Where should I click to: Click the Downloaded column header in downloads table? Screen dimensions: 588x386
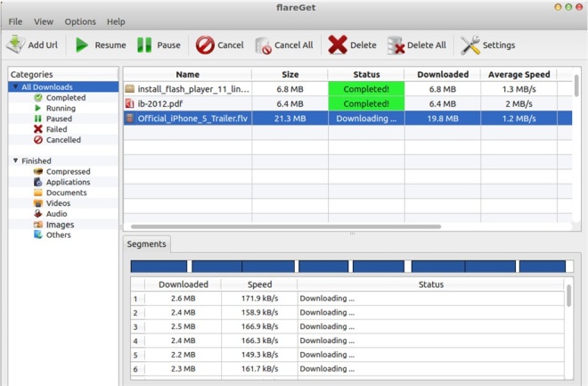[x=443, y=74]
